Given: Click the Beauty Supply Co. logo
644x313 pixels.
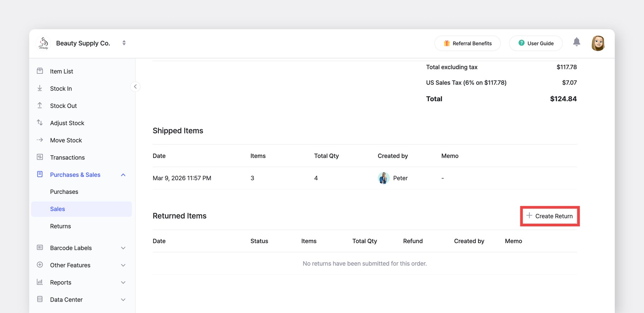Looking at the screenshot, I should pos(44,43).
